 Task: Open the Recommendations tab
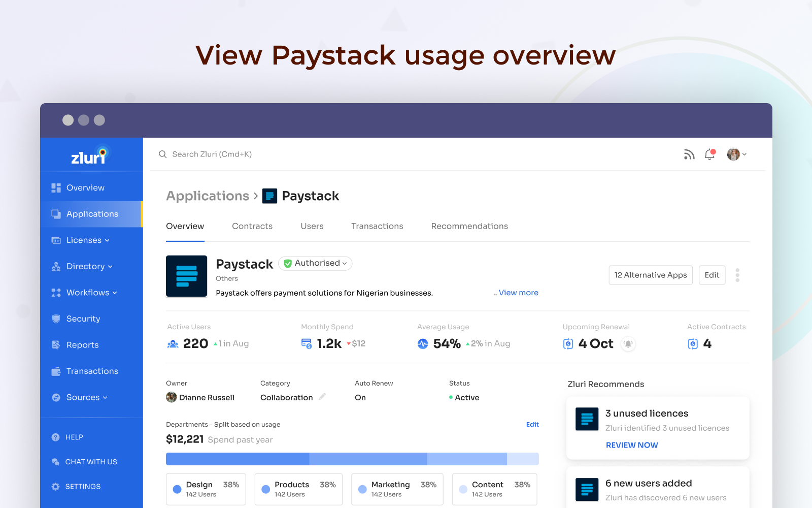469,227
